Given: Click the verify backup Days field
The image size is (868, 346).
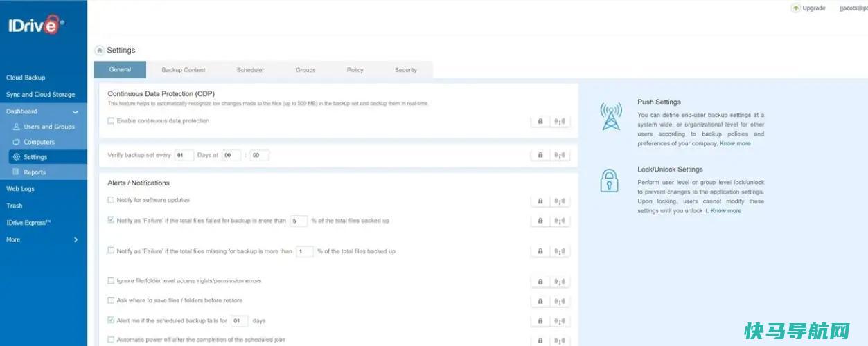Looking at the screenshot, I should pos(184,156).
